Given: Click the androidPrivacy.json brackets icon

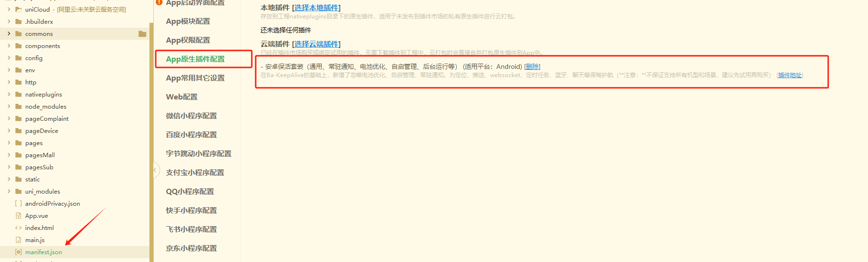Looking at the screenshot, I should click(x=18, y=203).
